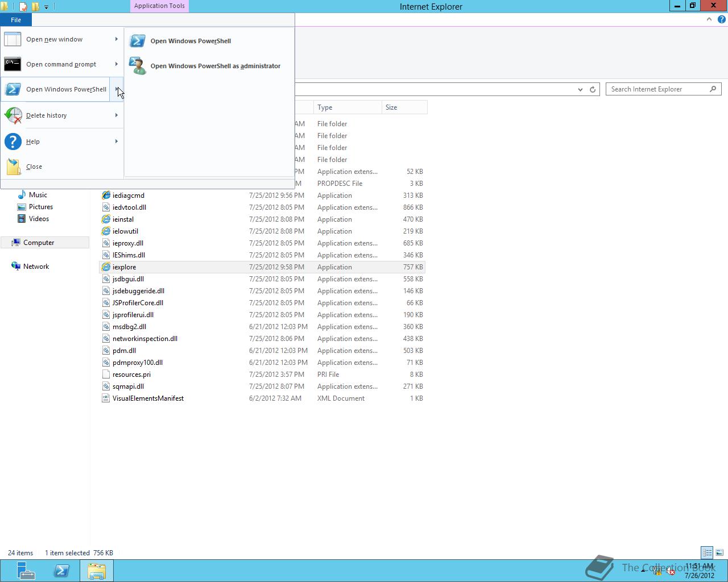The image size is (728, 582).
Task: Click the VisualElementsManifest XML icon
Action: 106,398
